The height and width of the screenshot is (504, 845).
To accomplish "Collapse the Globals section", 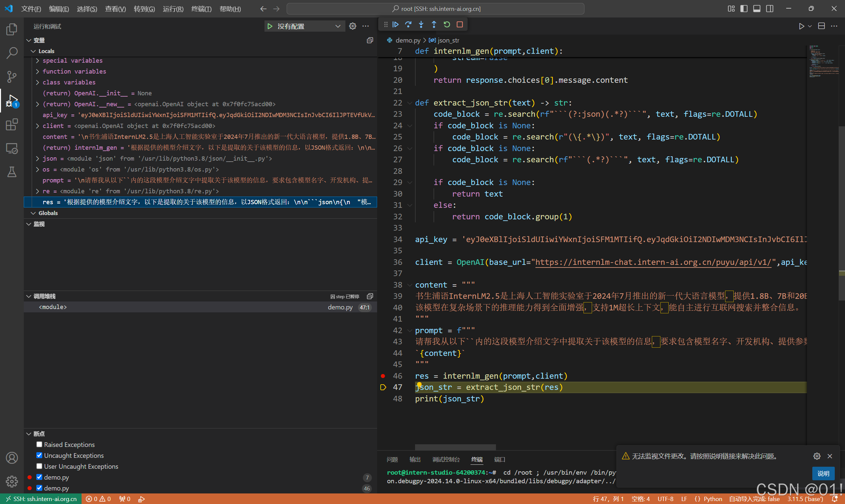I will coord(33,213).
